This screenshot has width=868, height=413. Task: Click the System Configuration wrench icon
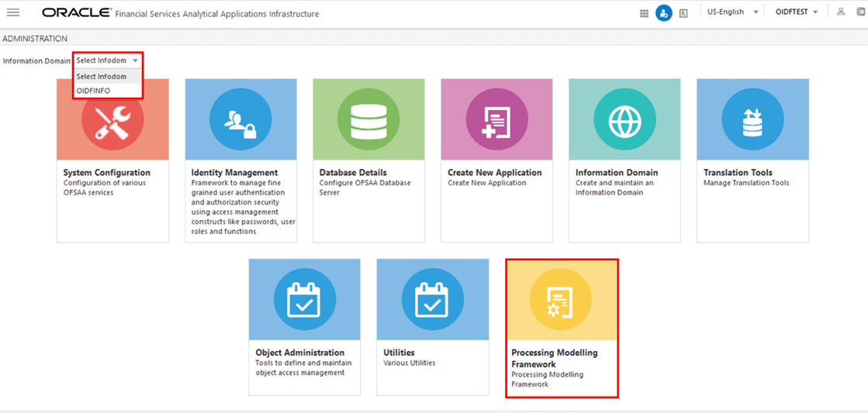click(112, 119)
